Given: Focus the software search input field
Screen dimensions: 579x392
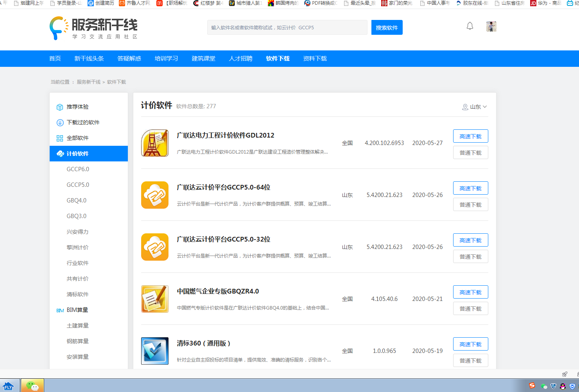Looking at the screenshot, I should [287, 27].
